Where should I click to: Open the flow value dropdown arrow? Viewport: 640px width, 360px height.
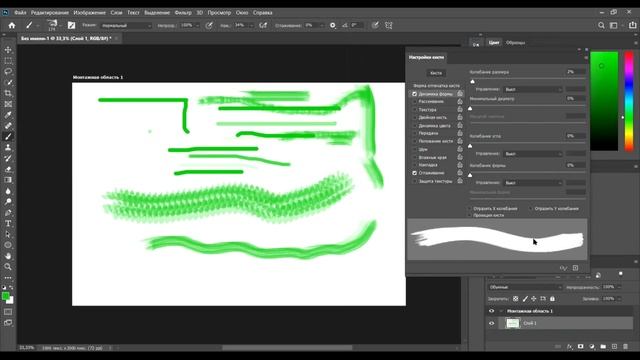coord(251,25)
